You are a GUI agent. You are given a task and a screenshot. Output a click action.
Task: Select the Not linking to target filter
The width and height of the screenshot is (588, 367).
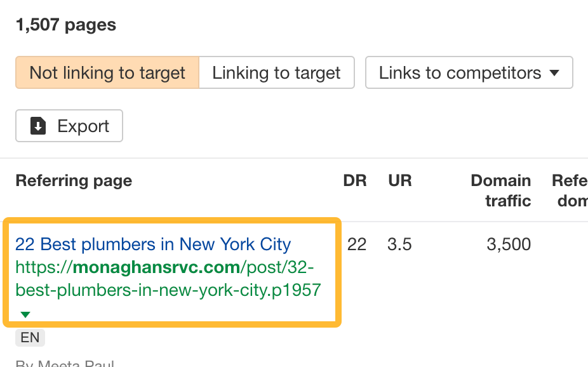[107, 72]
